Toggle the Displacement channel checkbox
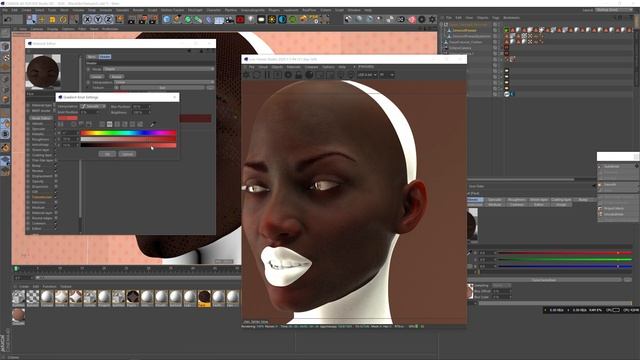This screenshot has width=640, height=360. (x=56, y=176)
